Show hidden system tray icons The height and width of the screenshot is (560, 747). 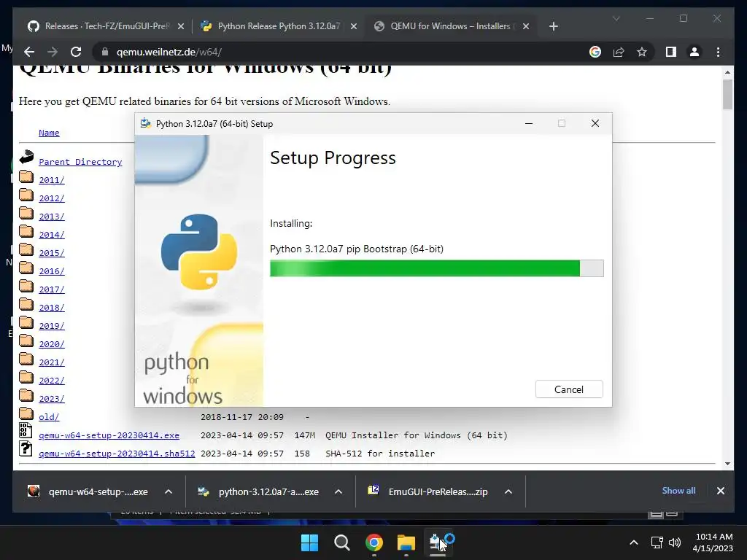pyautogui.click(x=634, y=542)
